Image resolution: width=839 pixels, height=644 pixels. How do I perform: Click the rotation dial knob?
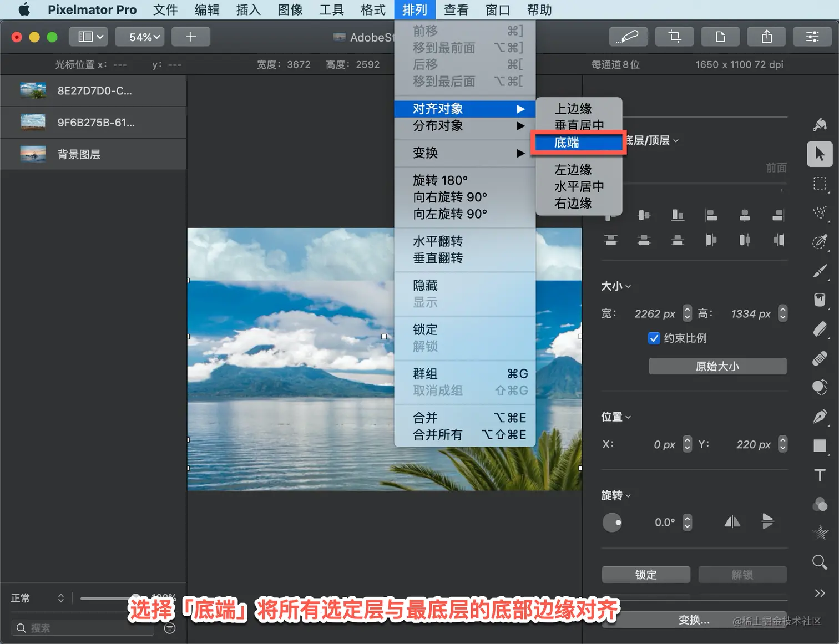pos(612,523)
